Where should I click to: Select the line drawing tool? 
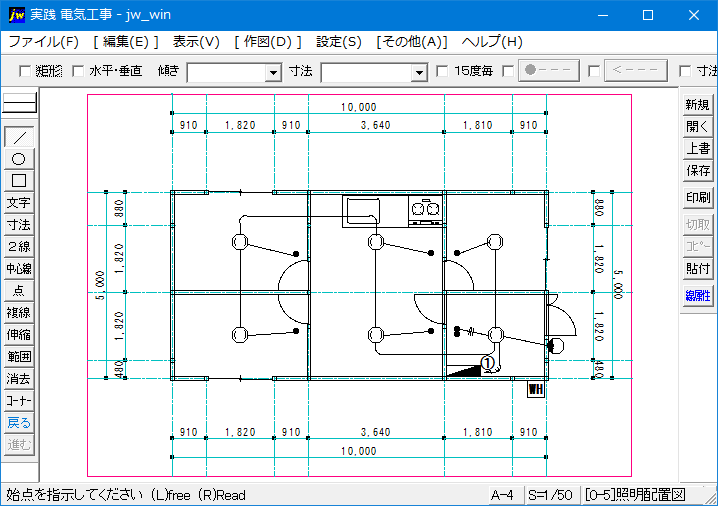(x=19, y=137)
